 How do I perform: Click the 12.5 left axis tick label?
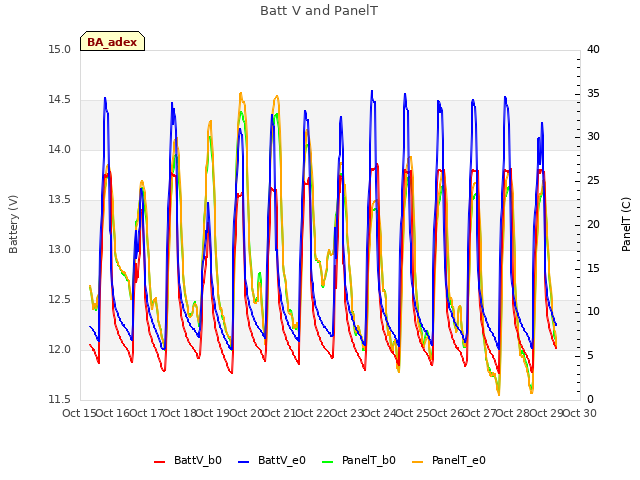click(60, 300)
